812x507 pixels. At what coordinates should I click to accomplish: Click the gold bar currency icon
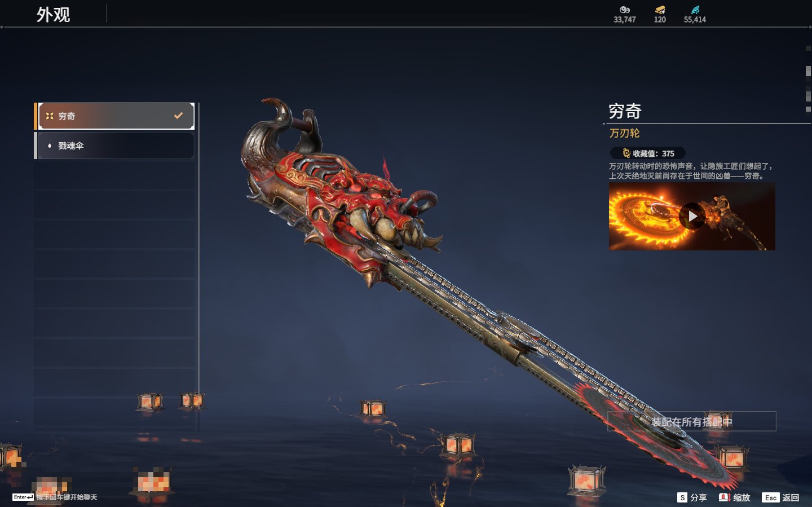click(660, 10)
